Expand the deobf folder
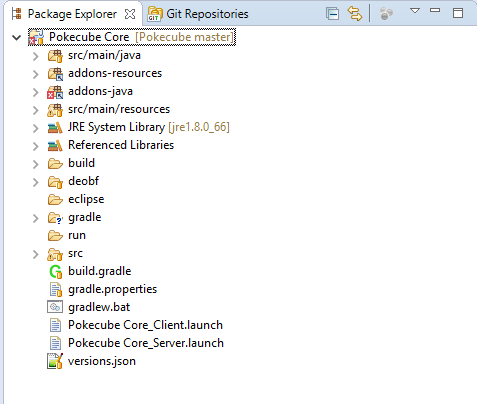Viewport: 477px width, 404px height. coord(36,182)
